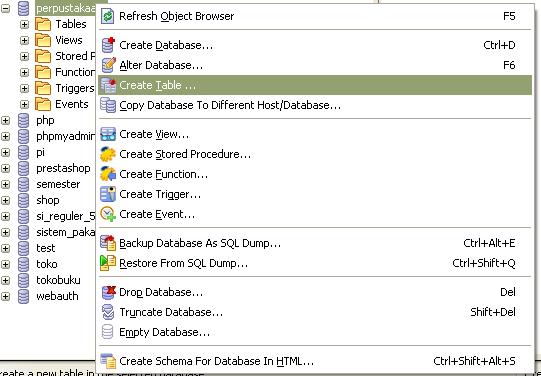
Task: Select Restore From SQL Dump
Action: (x=315, y=263)
